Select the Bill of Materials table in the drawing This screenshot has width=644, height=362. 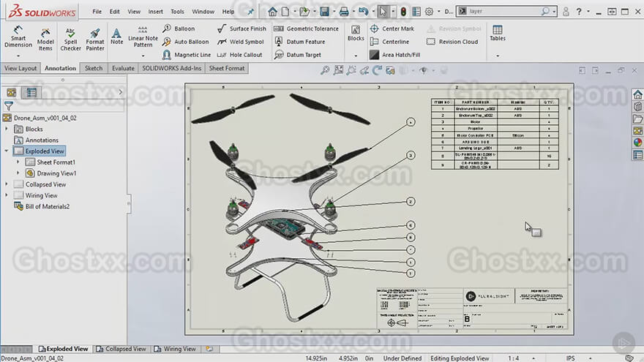495,134
